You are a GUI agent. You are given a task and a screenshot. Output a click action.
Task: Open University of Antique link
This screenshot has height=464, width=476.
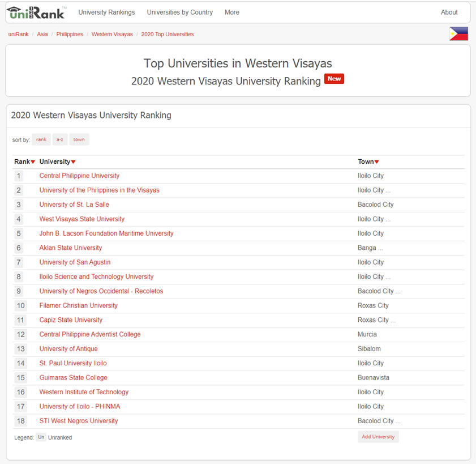click(x=68, y=349)
